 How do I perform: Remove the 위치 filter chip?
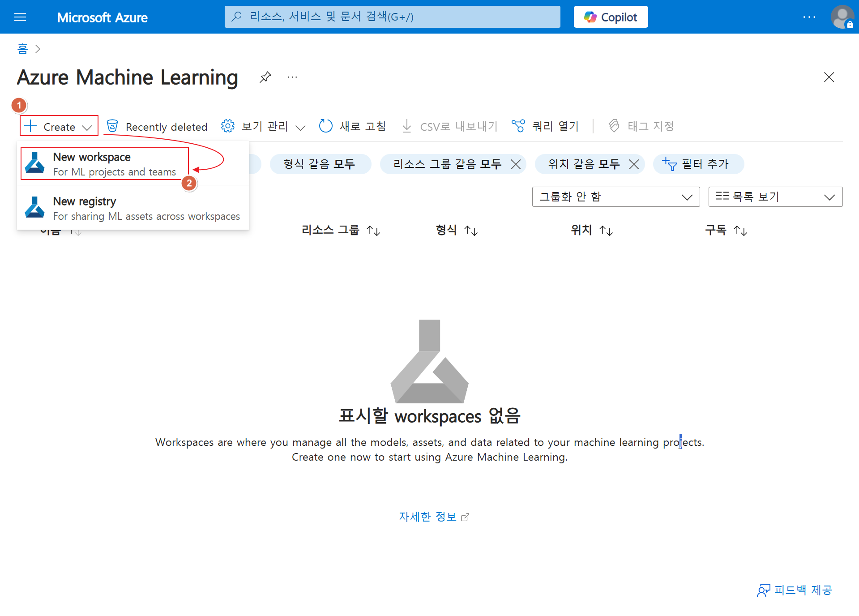click(x=634, y=164)
